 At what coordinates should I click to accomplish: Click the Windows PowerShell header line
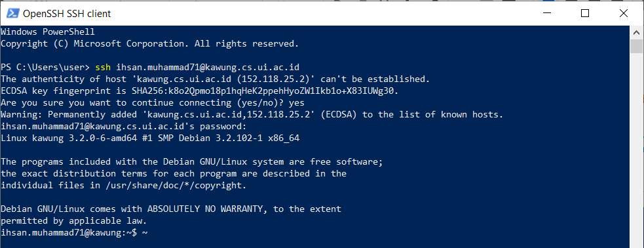coord(48,31)
